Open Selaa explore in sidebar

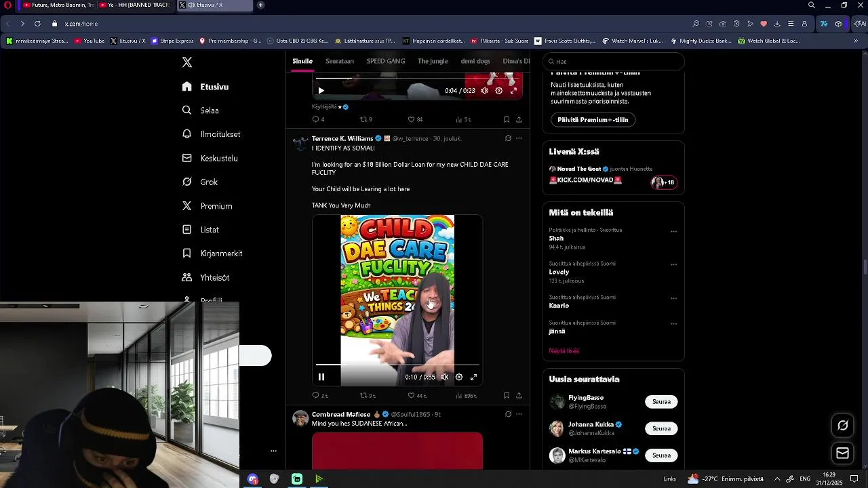point(201,110)
